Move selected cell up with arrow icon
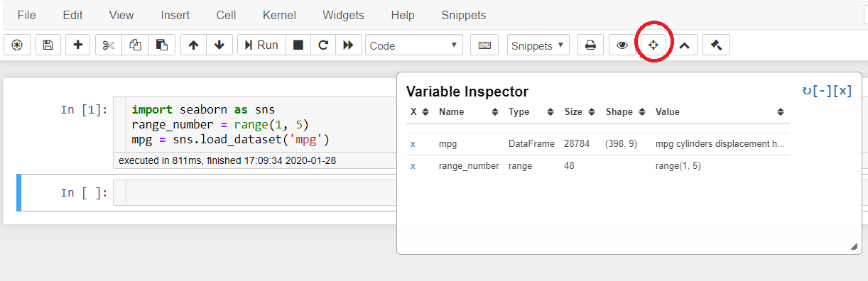868x281 pixels. click(x=193, y=45)
